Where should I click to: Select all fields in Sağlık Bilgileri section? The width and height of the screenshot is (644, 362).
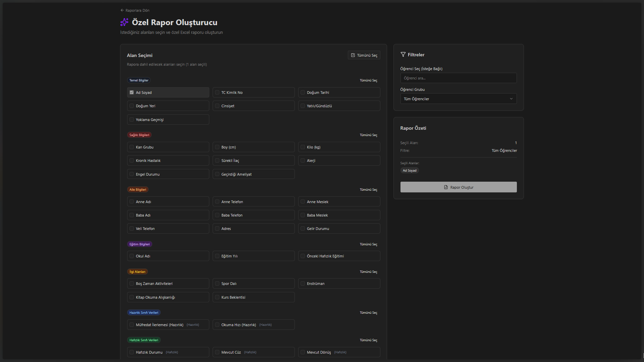coord(368,135)
